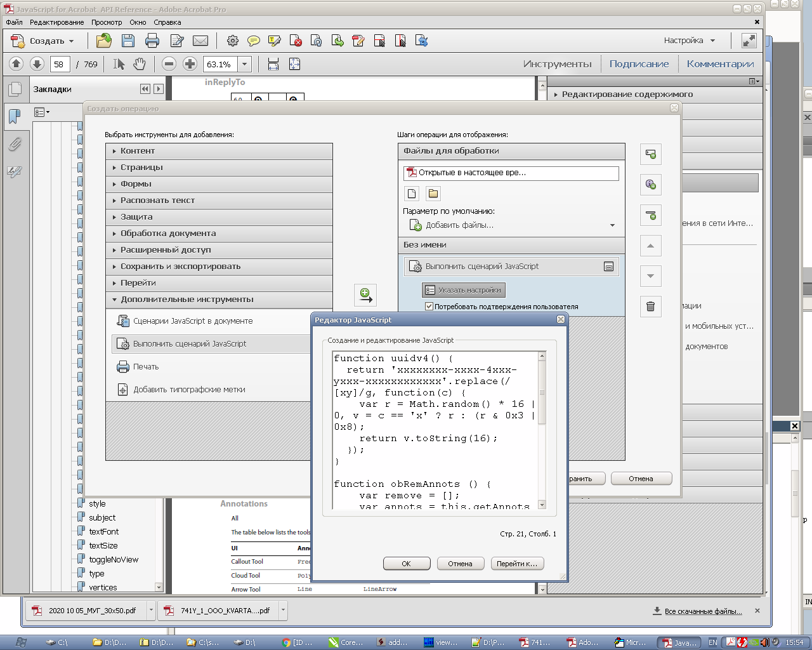Print the document with the printer toolbar icon

152,41
